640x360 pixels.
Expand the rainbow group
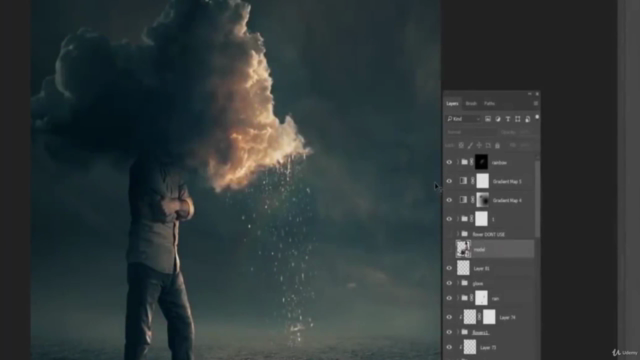coord(458,162)
